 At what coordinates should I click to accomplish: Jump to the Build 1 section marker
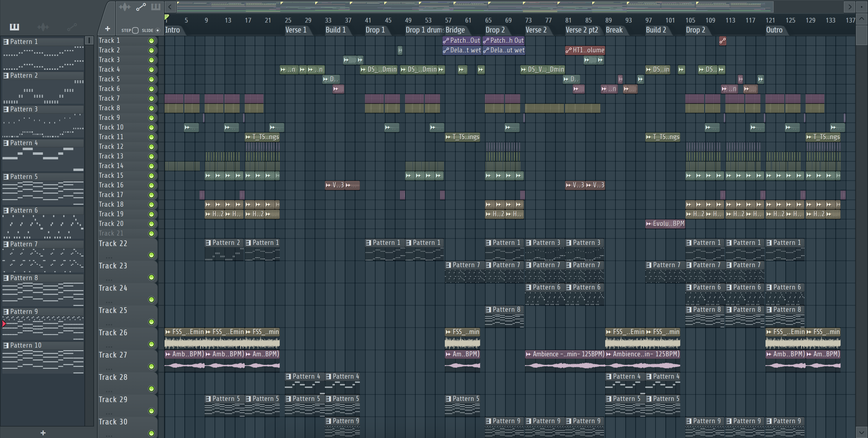pos(336,30)
